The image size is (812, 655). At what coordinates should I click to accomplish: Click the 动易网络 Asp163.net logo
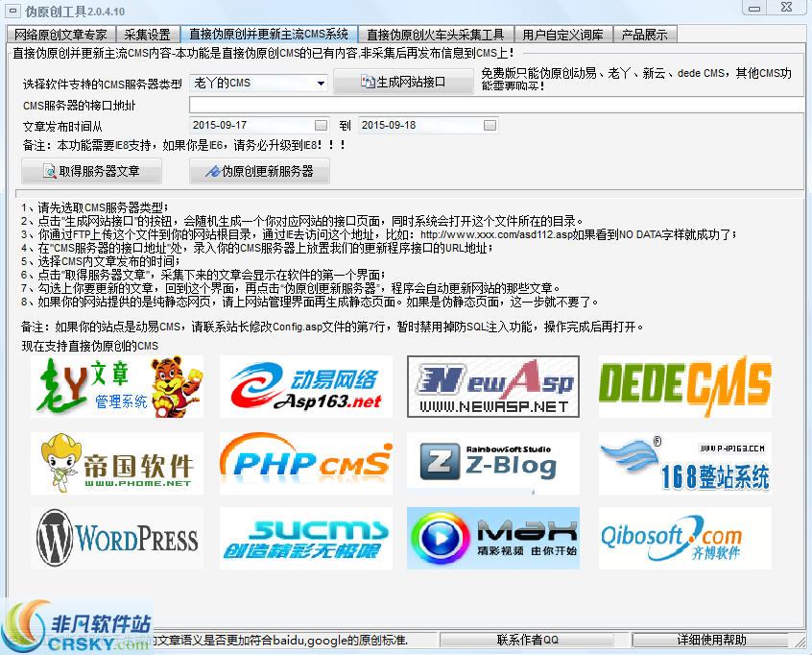point(306,387)
